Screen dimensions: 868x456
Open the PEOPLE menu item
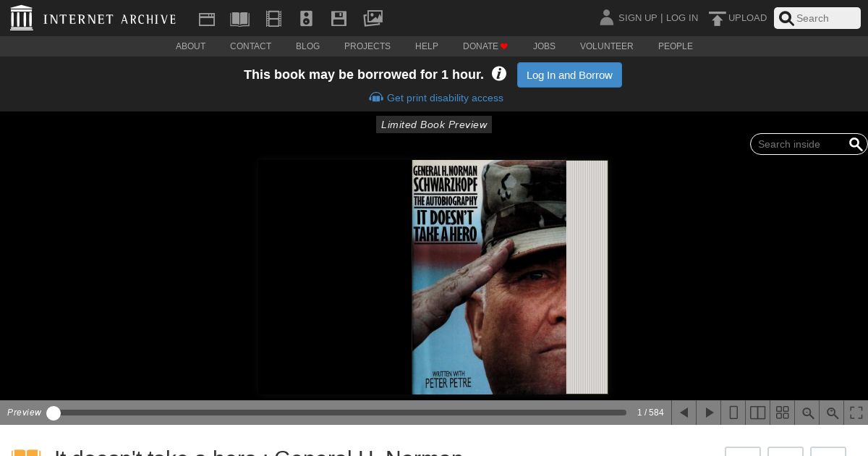click(676, 46)
